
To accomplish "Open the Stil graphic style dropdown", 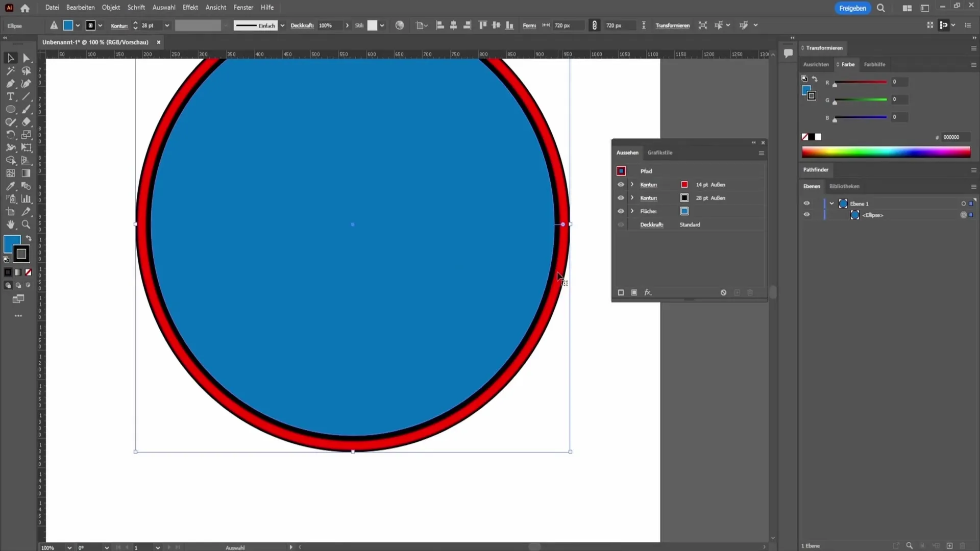I will pyautogui.click(x=382, y=26).
